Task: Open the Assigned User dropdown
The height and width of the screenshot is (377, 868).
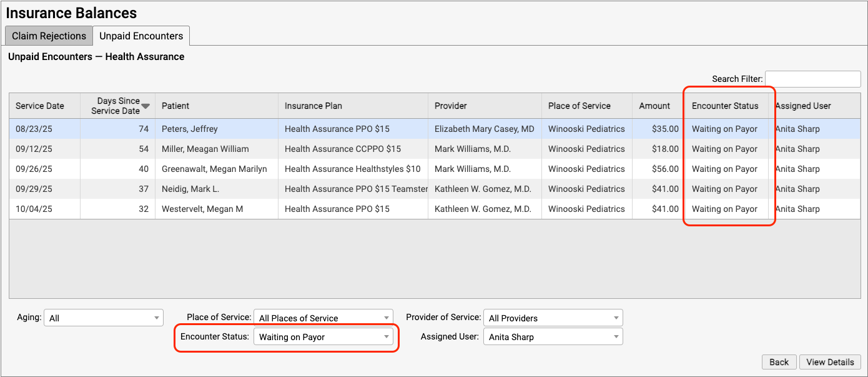Action: coord(553,337)
